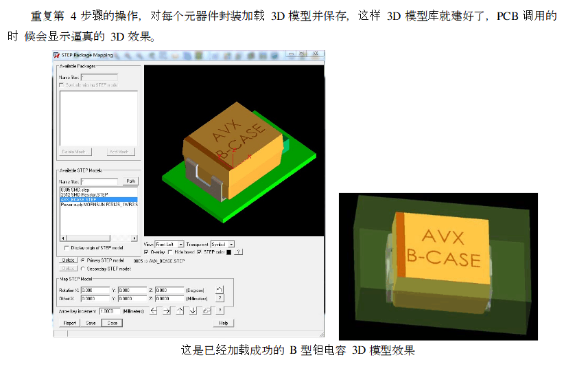Screen dimensions: 588x373
Task: Click the Add Mesh button
Action: [121, 152]
